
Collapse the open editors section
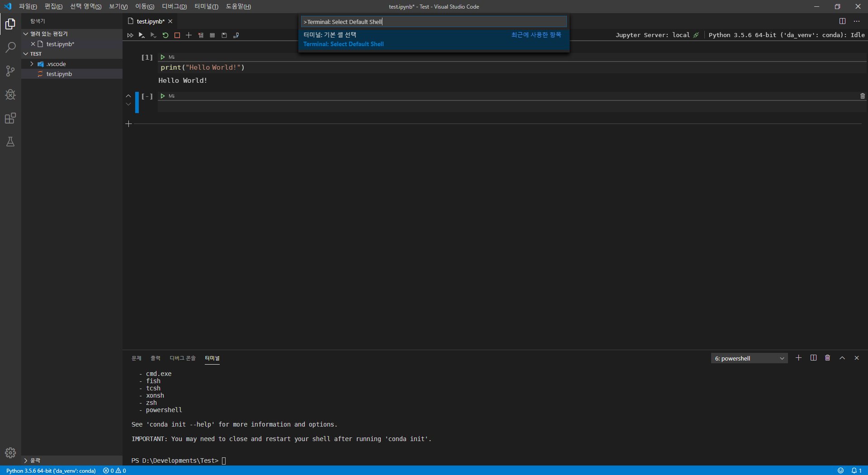coord(26,34)
